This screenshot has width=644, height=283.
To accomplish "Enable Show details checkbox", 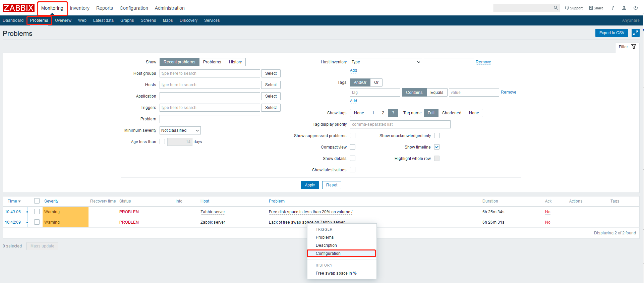I will (x=353, y=158).
